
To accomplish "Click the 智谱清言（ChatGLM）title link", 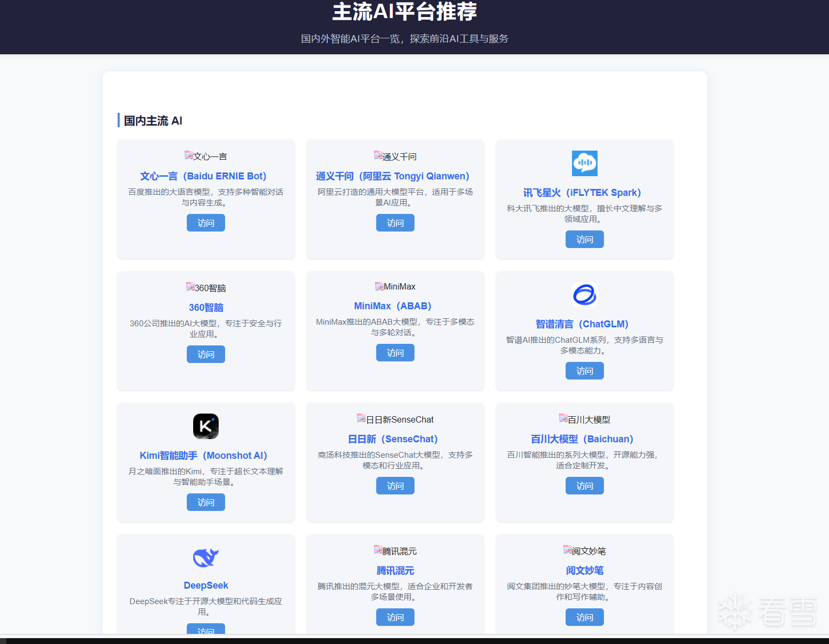I will click(x=585, y=324).
